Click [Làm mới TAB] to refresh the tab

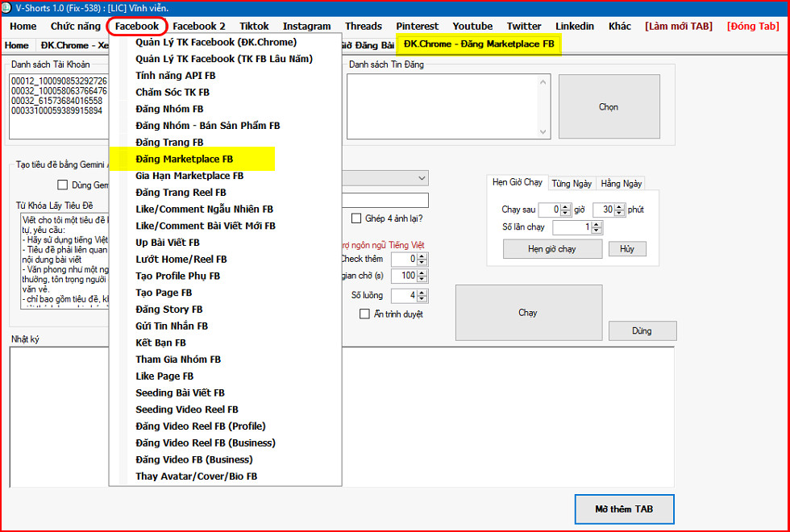pos(679,26)
